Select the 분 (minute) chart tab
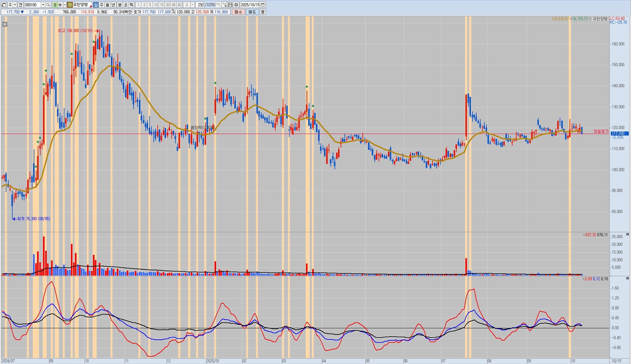This screenshot has height=364, width=631. (x=120, y=5)
